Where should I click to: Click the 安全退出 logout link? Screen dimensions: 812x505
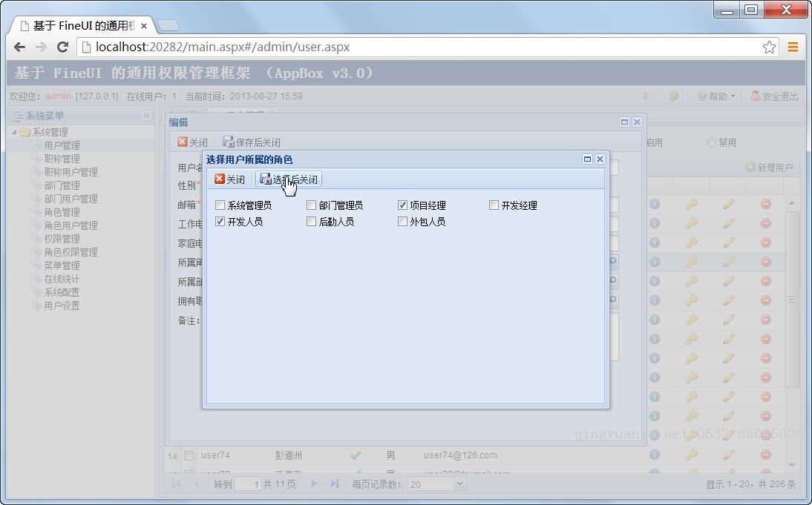(x=774, y=96)
